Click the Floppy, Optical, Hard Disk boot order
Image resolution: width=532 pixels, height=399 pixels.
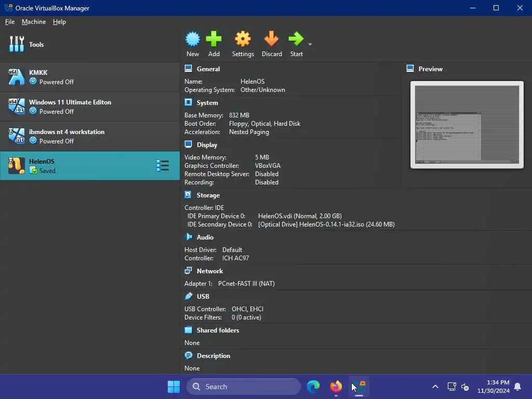click(264, 124)
